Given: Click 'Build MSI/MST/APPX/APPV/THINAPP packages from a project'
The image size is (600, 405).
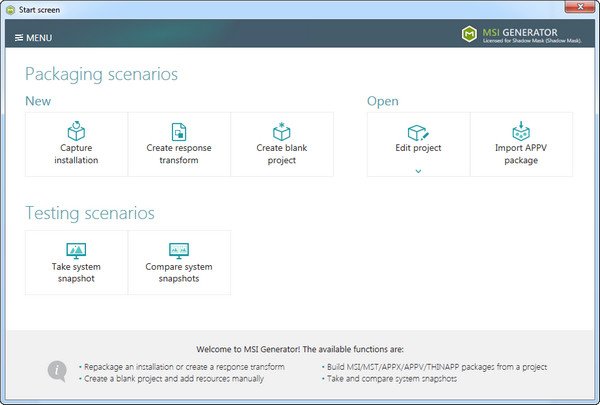Looking at the screenshot, I should [x=437, y=367].
